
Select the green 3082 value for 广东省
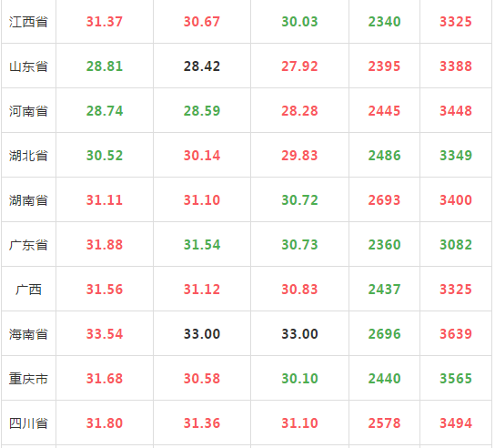coord(456,245)
